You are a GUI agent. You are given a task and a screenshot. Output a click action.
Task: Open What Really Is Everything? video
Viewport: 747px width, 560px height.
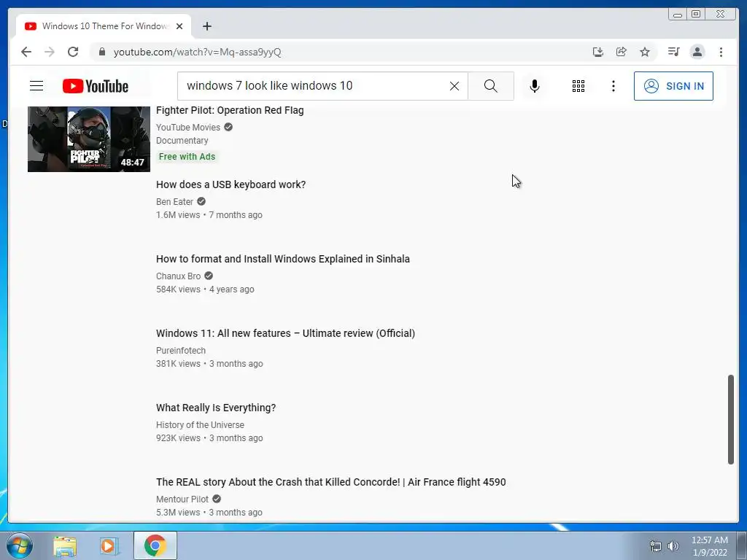coord(216,408)
